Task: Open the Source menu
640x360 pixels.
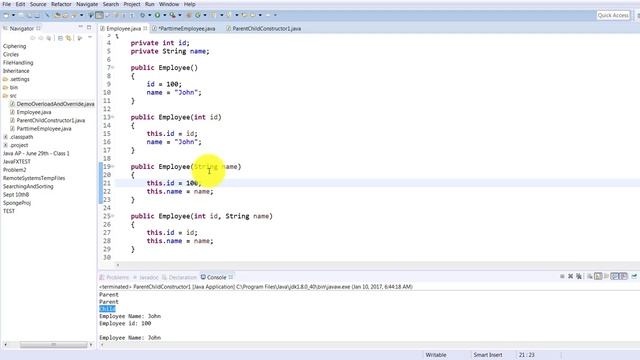Action: 38,4
